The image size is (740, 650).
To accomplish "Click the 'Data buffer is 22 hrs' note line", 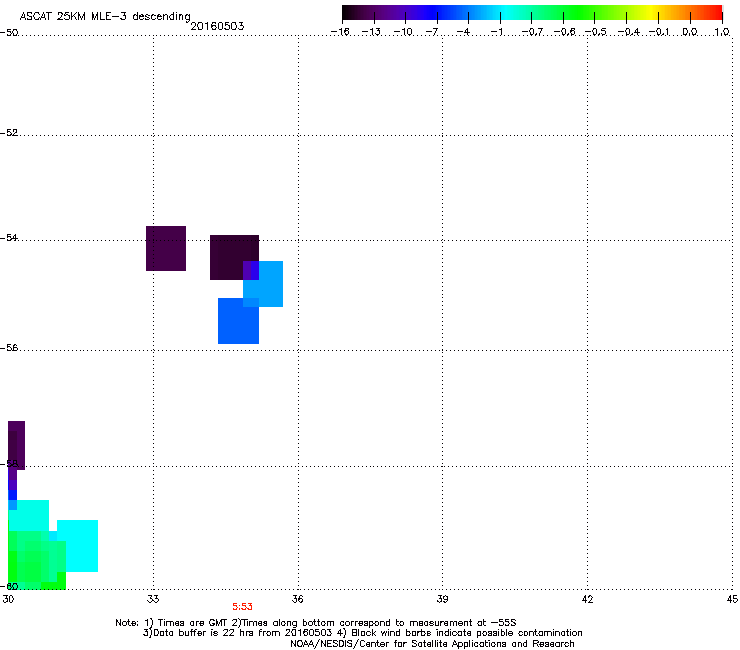I will (x=362, y=633).
